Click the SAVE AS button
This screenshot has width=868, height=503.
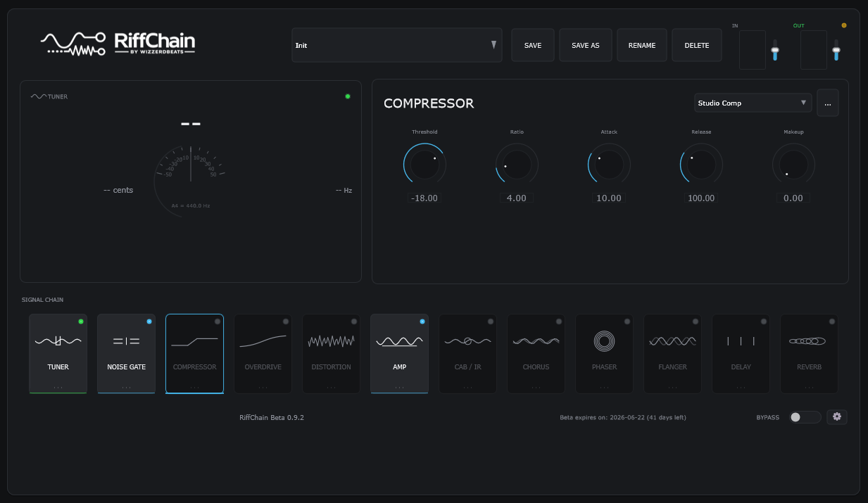tap(586, 45)
